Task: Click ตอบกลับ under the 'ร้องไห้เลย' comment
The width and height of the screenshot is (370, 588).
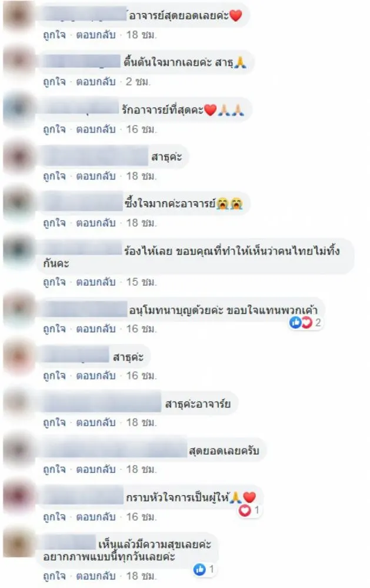Action: 96,282
